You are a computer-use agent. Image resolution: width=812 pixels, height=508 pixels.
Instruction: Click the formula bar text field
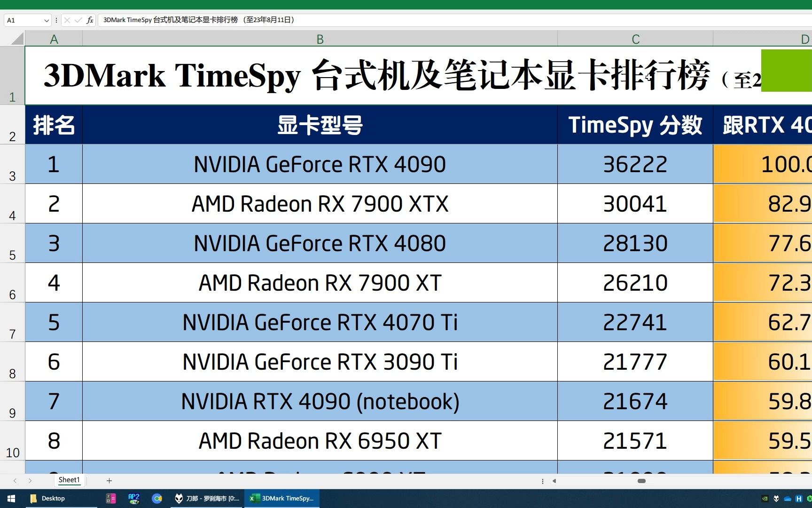point(455,20)
